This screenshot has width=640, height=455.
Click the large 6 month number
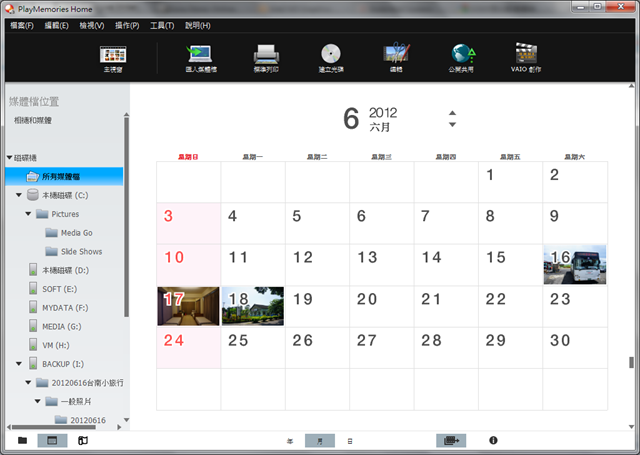[x=351, y=119]
